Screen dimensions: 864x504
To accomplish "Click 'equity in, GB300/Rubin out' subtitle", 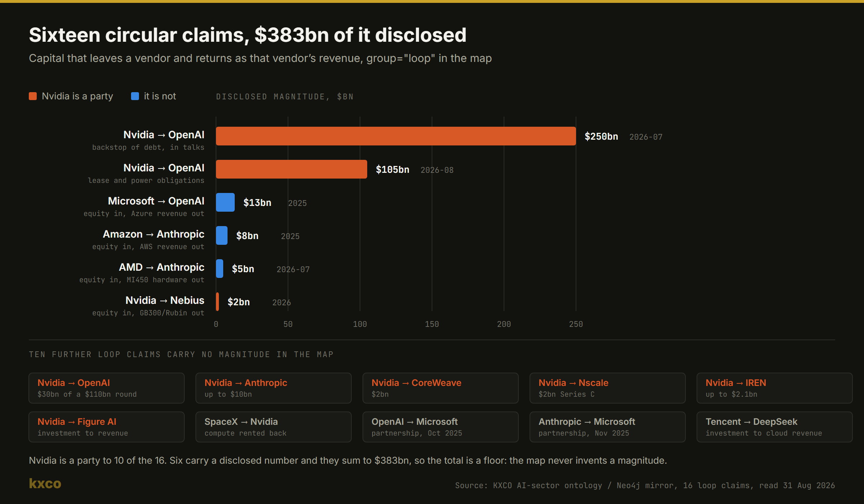I will pyautogui.click(x=148, y=313).
